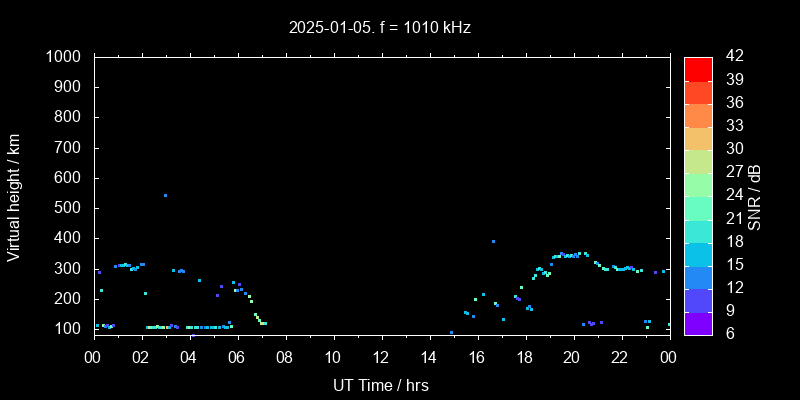Click the plot title with 1010 kHz
Screen dimensions: 800x400
coord(380,28)
